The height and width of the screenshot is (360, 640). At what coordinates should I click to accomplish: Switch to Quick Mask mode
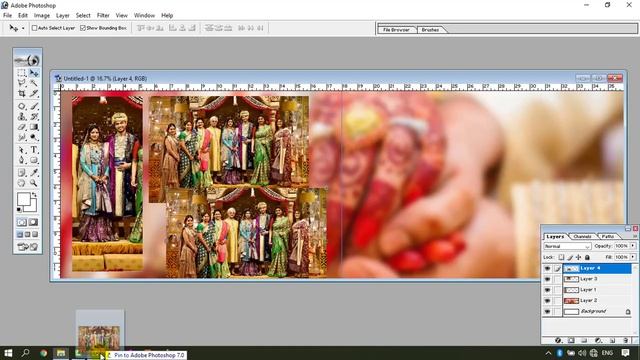33,222
